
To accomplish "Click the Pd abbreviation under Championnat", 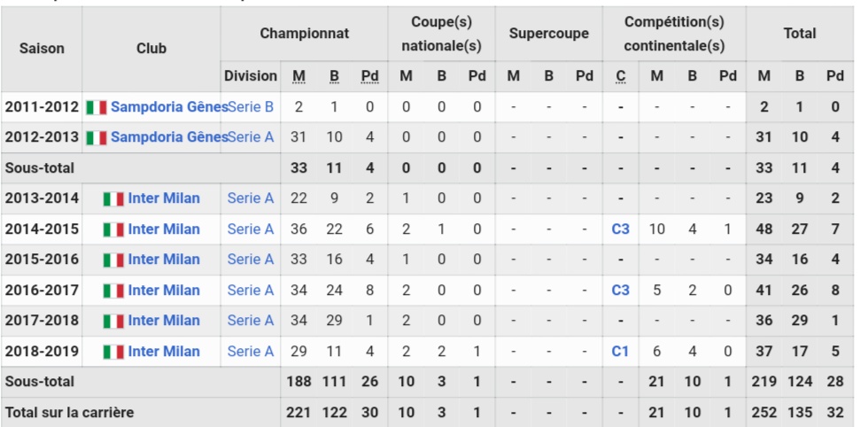I will point(370,76).
